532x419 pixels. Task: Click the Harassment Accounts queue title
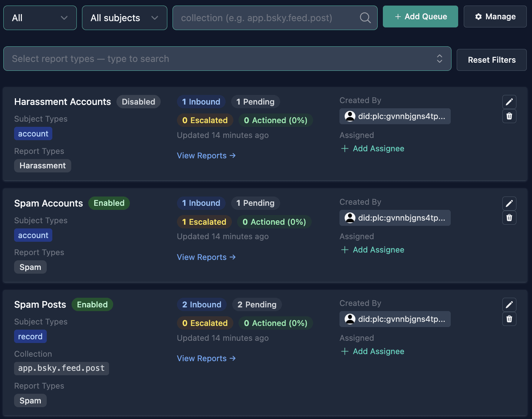tap(63, 102)
